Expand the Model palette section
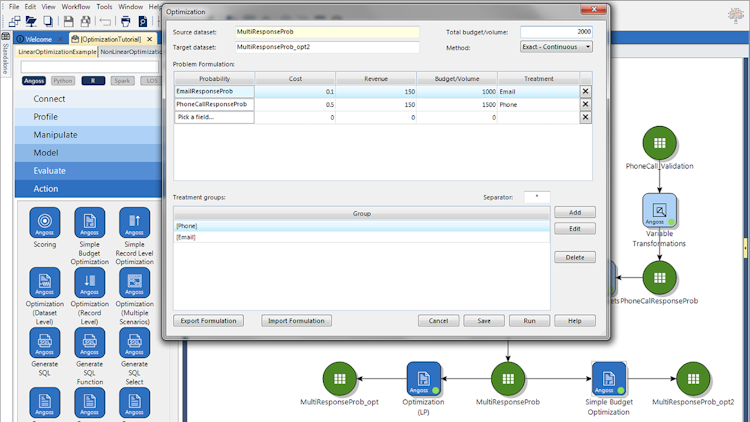This screenshot has width=750, height=422. [88, 153]
